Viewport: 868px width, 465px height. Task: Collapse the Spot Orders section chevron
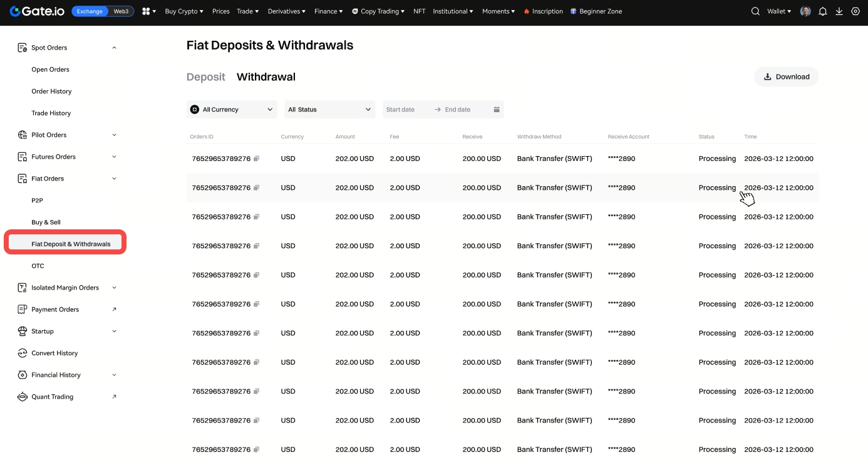114,48
